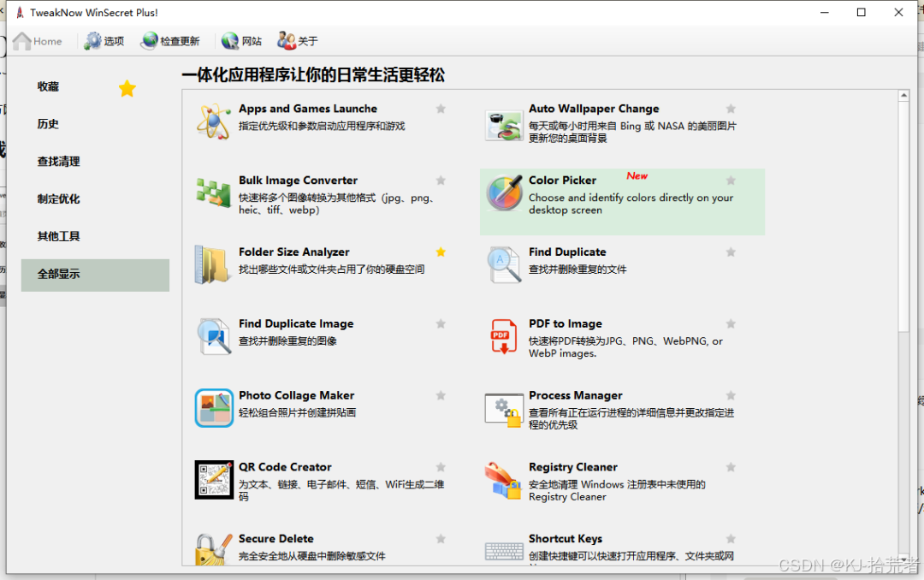Toggle favorite star for Find Duplicate
Image resolution: width=924 pixels, height=580 pixels.
tap(731, 252)
